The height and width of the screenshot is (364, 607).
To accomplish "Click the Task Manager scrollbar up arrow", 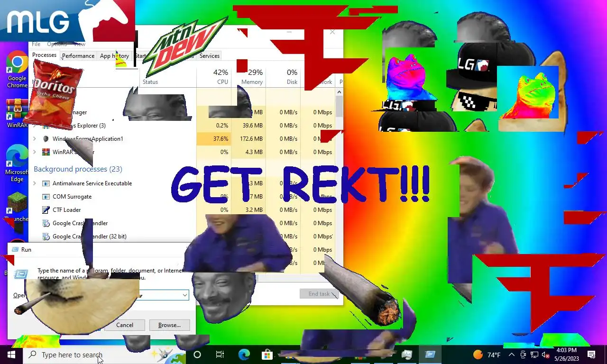I will 339,92.
